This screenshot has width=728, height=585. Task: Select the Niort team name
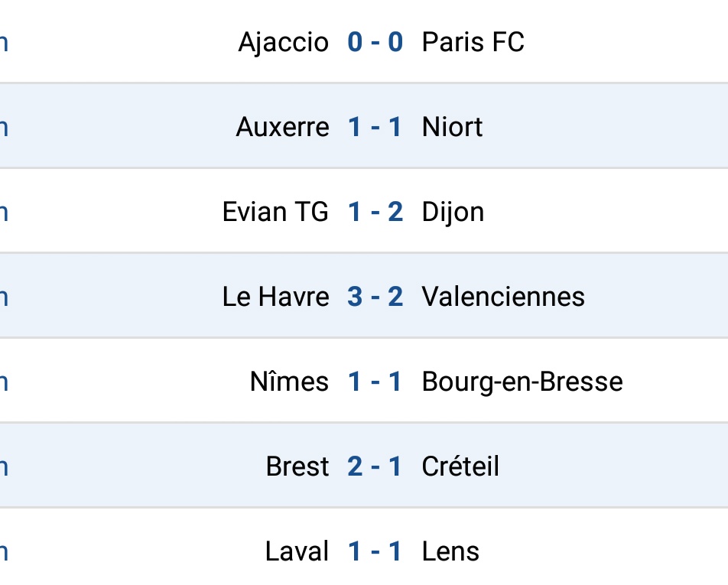coord(452,127)
